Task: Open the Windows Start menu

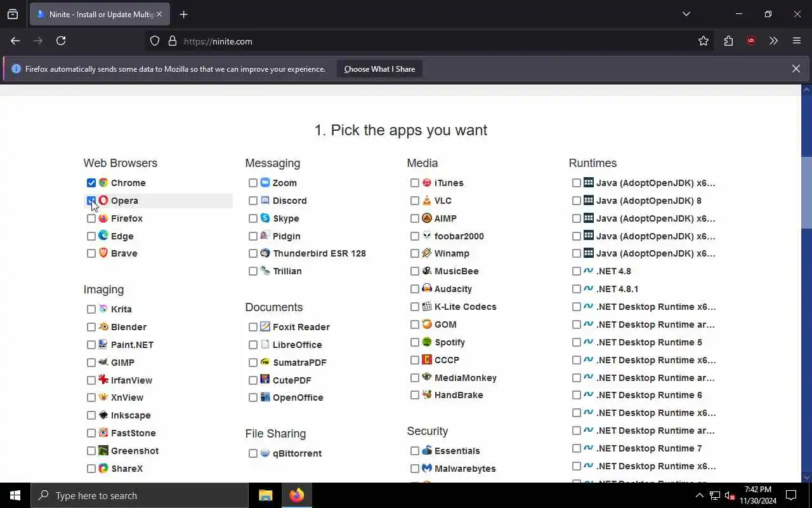Action: 15,495
